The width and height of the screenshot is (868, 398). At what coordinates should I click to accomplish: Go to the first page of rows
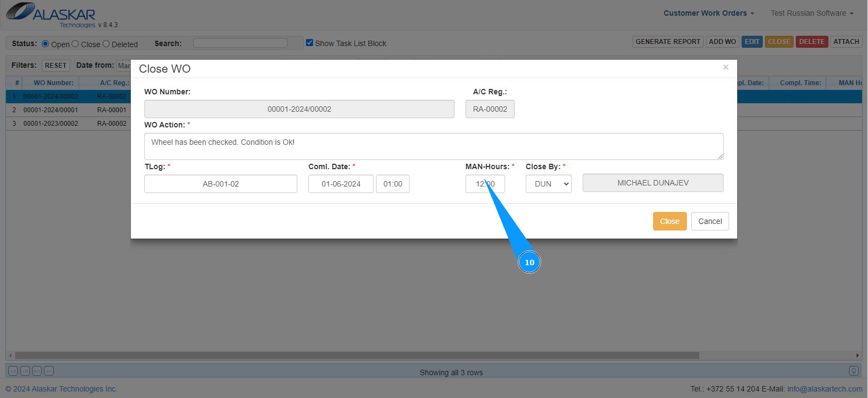tap(13, 371)
